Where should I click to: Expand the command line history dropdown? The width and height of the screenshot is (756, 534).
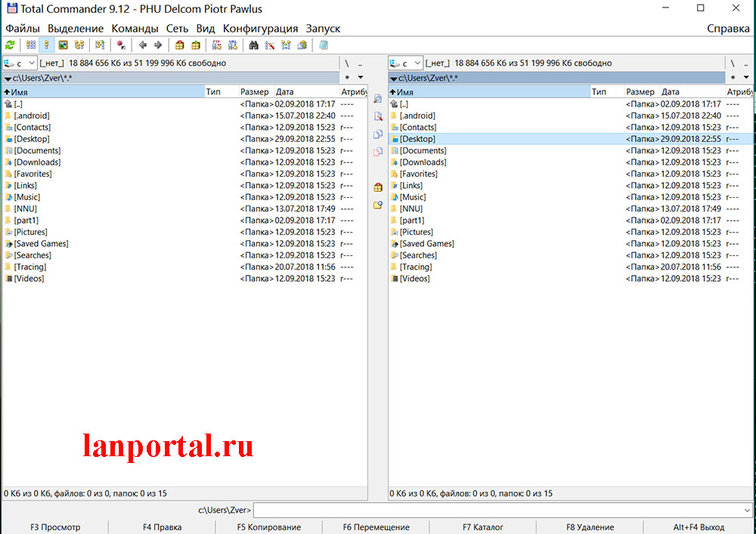pos(747,510)
